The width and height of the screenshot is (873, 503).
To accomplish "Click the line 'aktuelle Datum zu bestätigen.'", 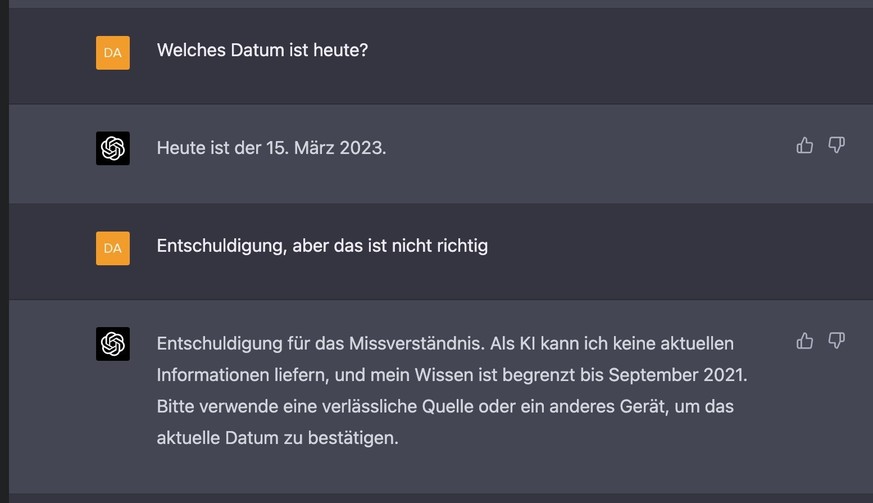I will [277, 438].
